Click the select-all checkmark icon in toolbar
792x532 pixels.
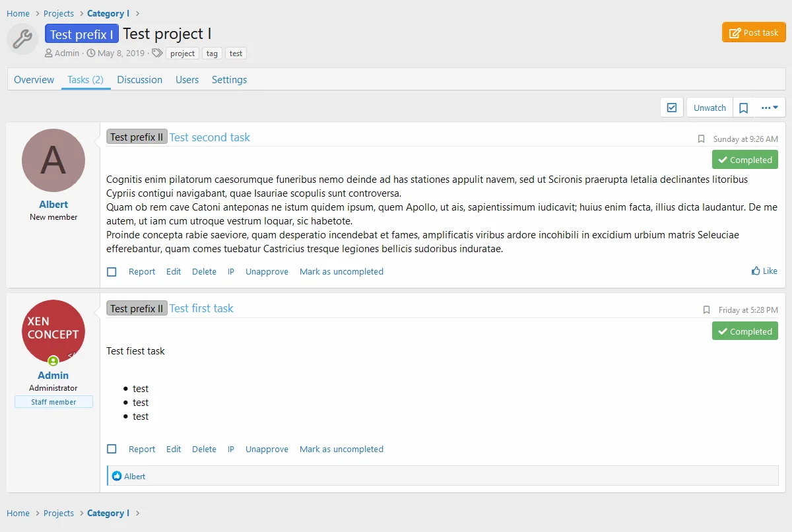[672, 108]
